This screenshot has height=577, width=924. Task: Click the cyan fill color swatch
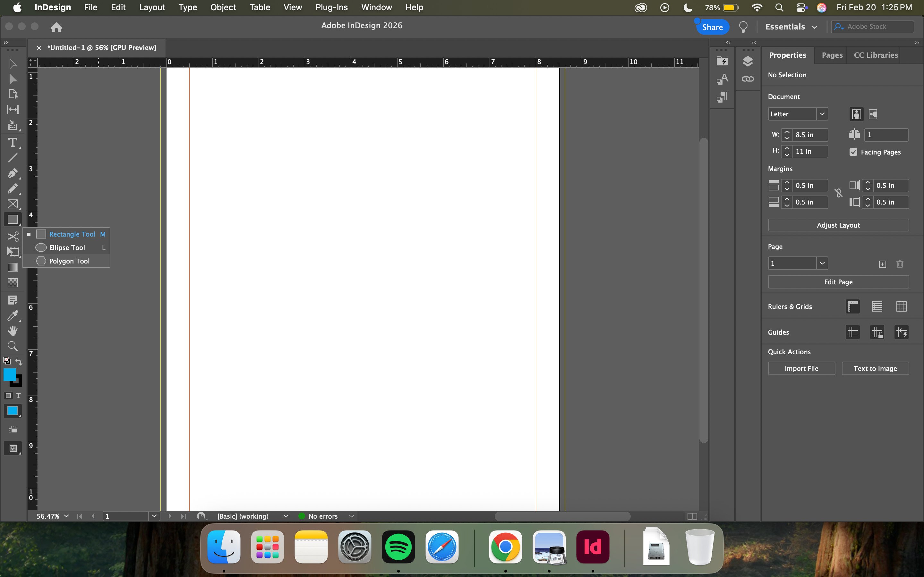(x=9, y=374)
